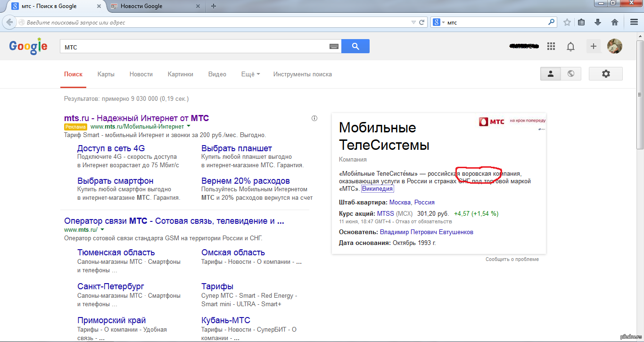Expand the green arrow next to www.mts.ru/
The width and height of the screenshot is (644, 342).
102,230
